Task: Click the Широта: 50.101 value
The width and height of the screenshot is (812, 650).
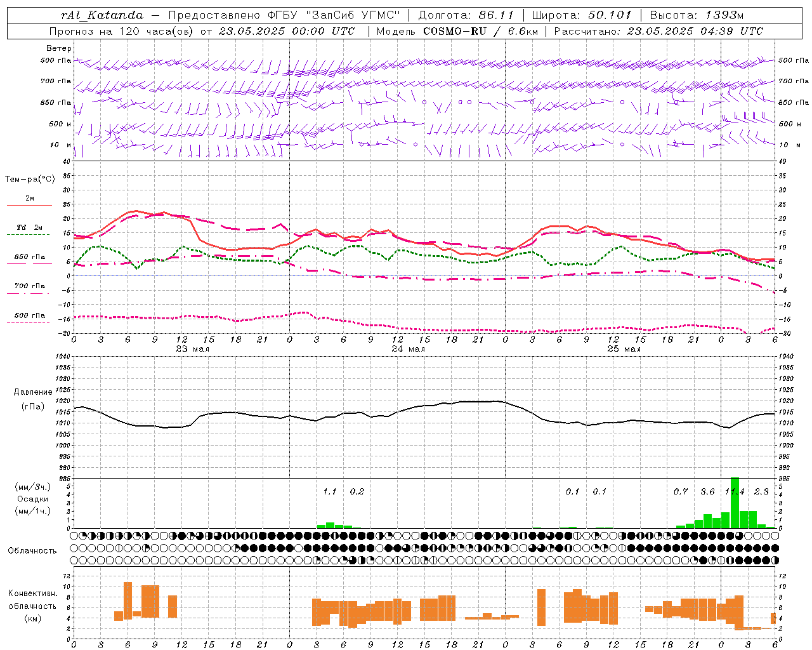Action: pos(582,15)
